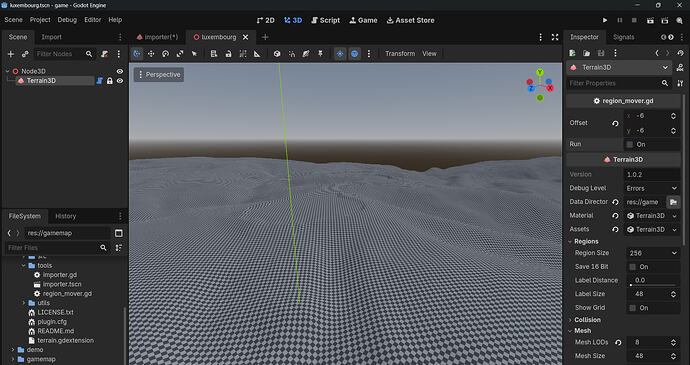Click the pin icon in 3D toolbar

click(x=320, y=54)
